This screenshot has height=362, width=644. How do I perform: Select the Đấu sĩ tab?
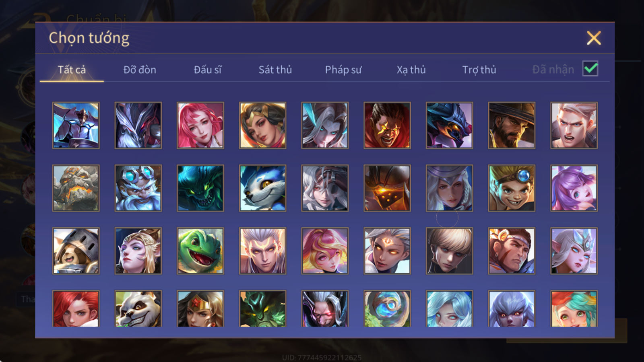(208, 70)
